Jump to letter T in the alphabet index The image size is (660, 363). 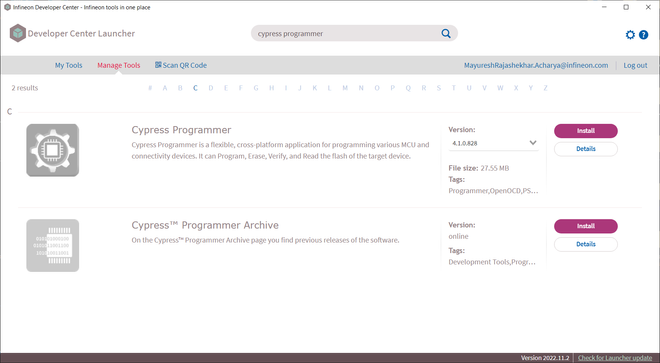[x=453, y=88]
